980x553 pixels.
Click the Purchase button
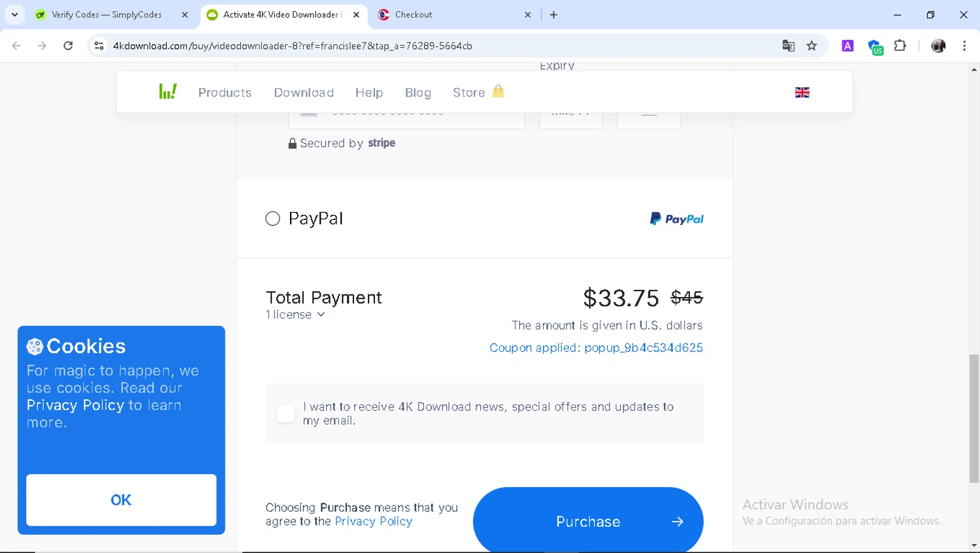(x=588, y=521)
